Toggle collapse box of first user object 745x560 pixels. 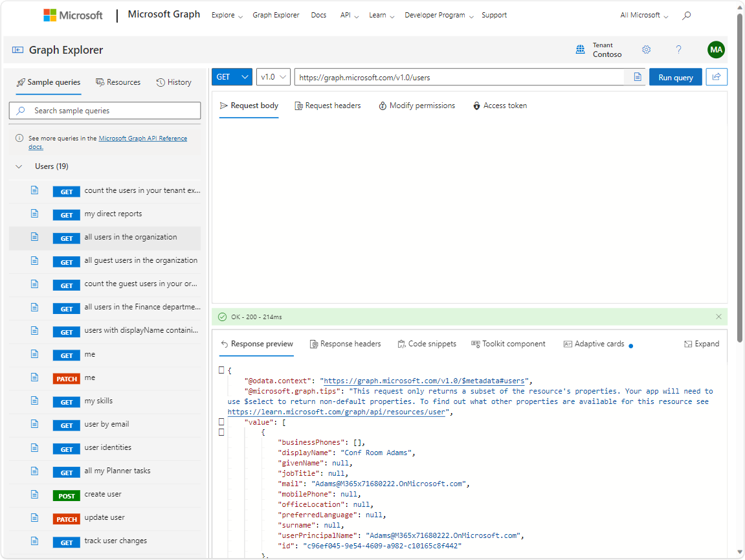(221, 432)
